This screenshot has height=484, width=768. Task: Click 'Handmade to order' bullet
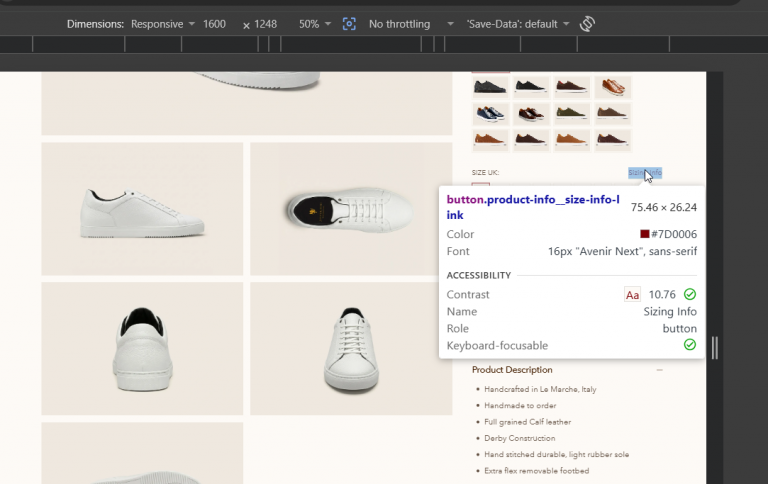pyautogui.click(x=520, y=406)
